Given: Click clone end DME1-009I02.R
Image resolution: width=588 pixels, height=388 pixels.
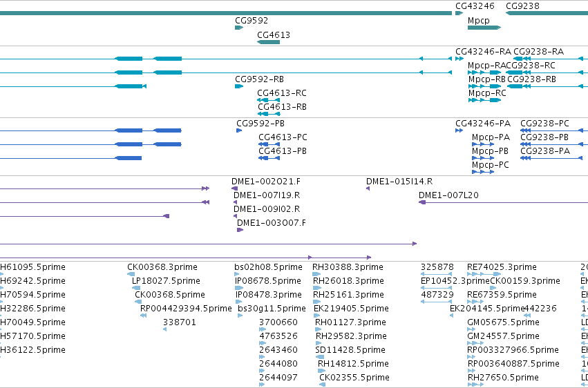Looking at the screenshot, I should coord(267,209).
